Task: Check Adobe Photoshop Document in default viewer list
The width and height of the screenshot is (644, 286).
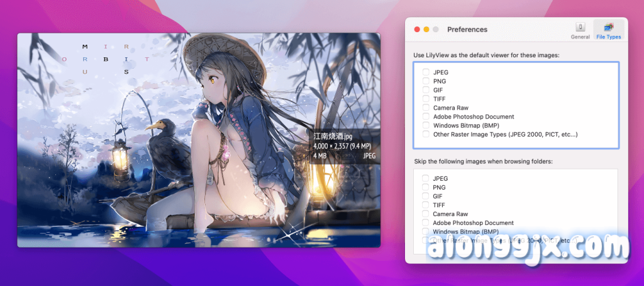Action: click(426, 117)
